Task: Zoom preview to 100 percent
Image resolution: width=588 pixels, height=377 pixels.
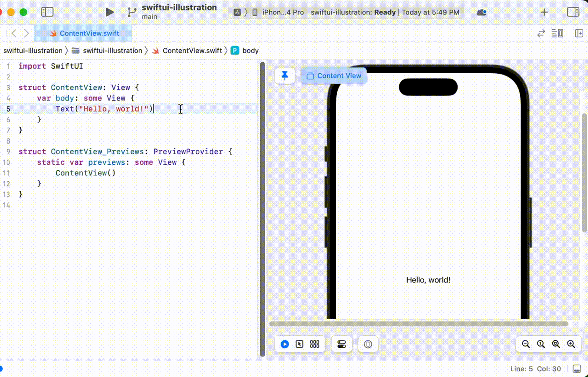Action: [541, 344]
